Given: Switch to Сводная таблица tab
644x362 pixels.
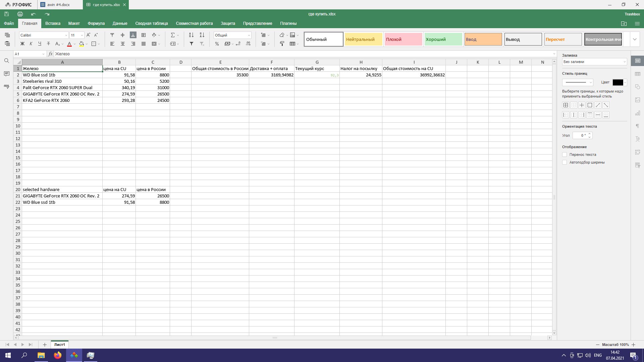Looking at the screenshot, I should 152,23.
